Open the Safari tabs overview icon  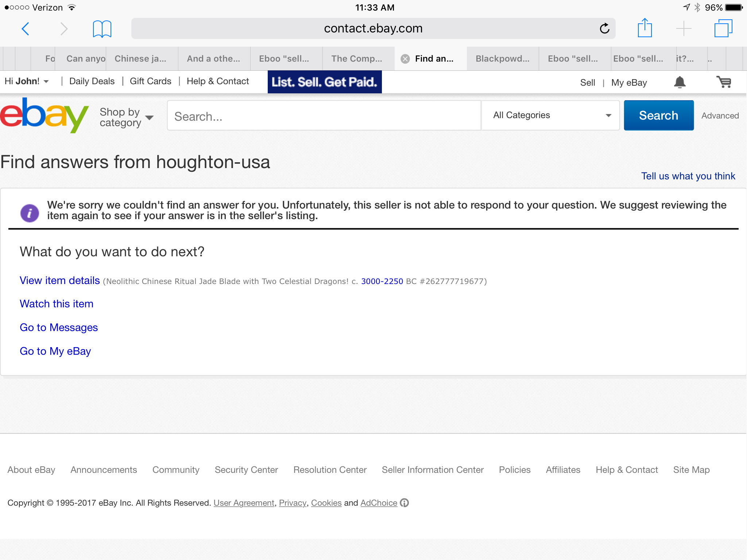tap(723, 28)
